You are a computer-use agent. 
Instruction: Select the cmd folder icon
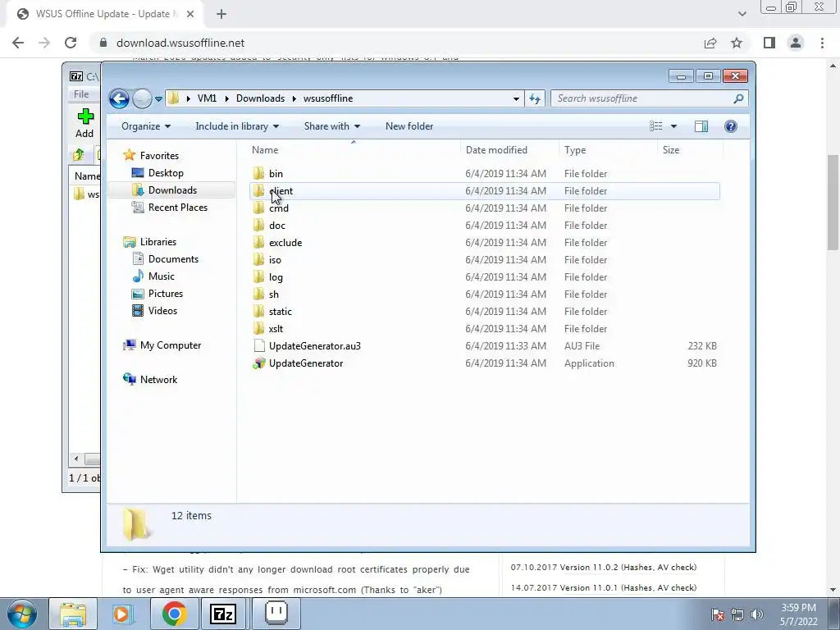[258, 208]
